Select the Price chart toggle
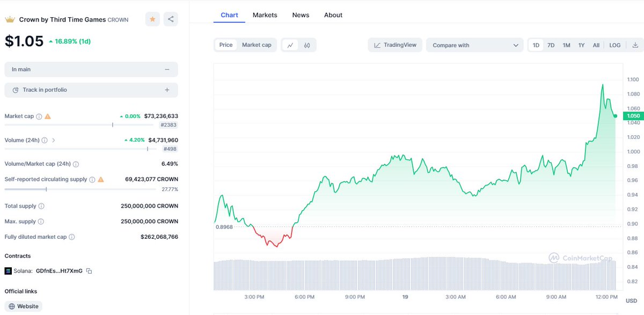 click(226, 45)
